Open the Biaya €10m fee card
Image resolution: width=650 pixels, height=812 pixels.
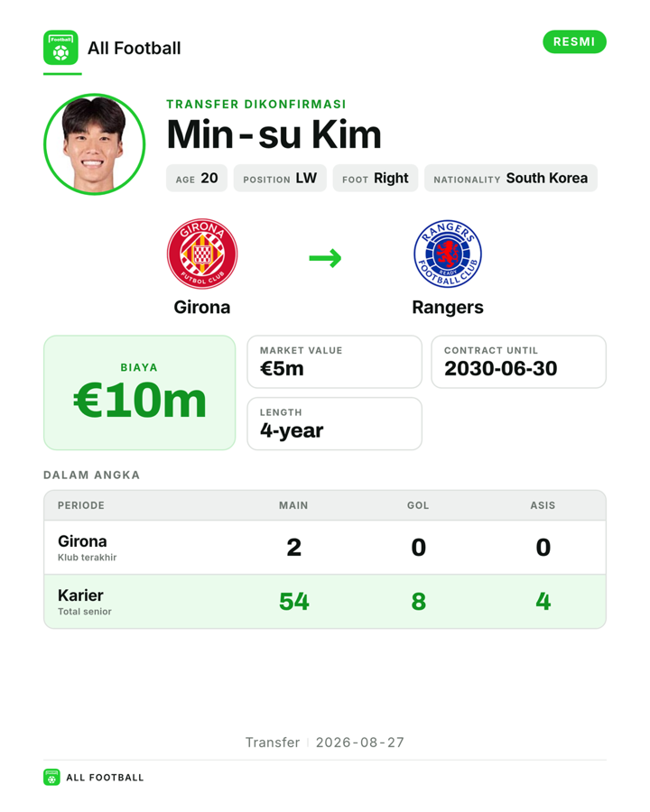tap(139, 392)
